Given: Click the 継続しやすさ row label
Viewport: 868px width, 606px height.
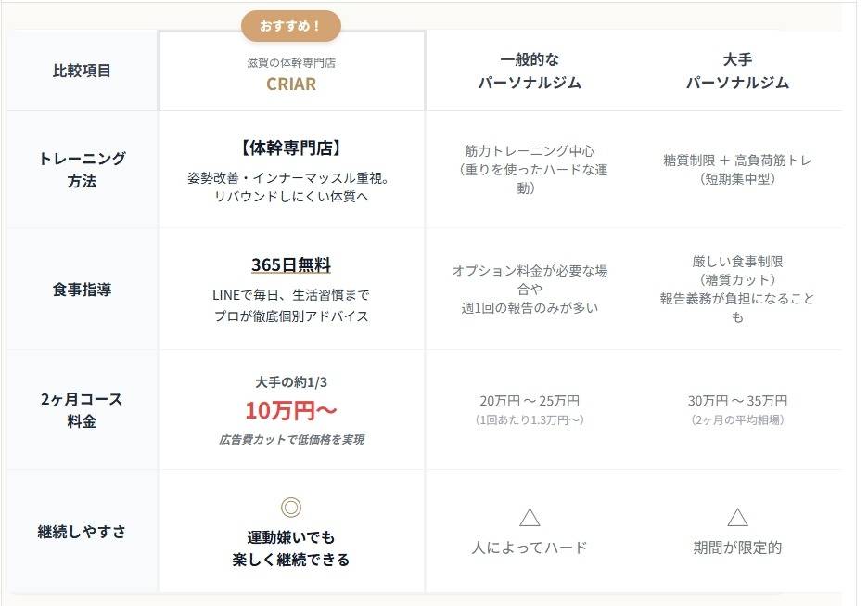Looking at the screenshot, I should pos(82,532).
